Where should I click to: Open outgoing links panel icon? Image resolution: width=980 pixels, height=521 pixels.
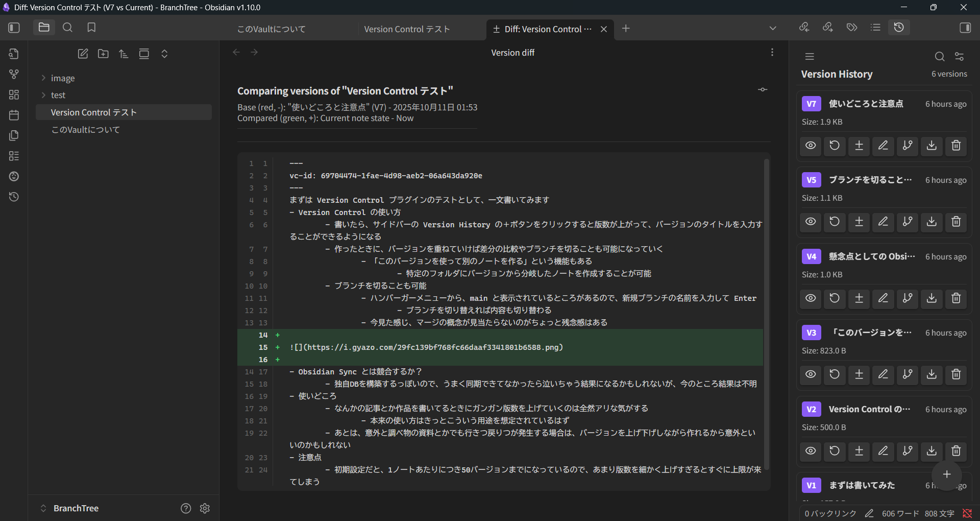tap(828, 28)
